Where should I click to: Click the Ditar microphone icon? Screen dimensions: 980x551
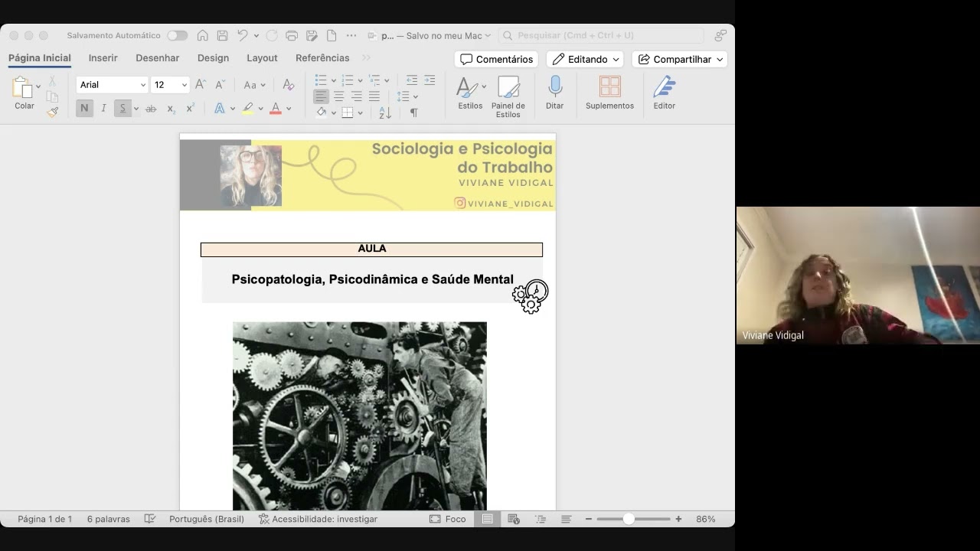pos(555,86)
